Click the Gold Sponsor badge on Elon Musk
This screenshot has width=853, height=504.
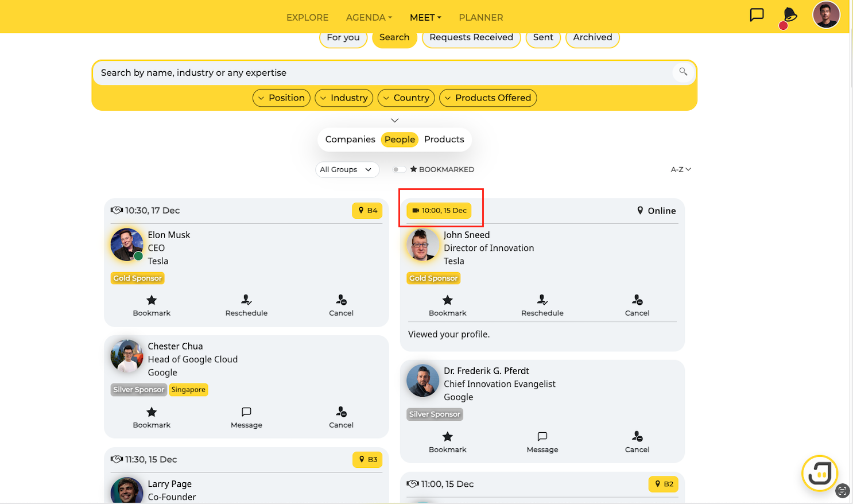coord(138,278)
